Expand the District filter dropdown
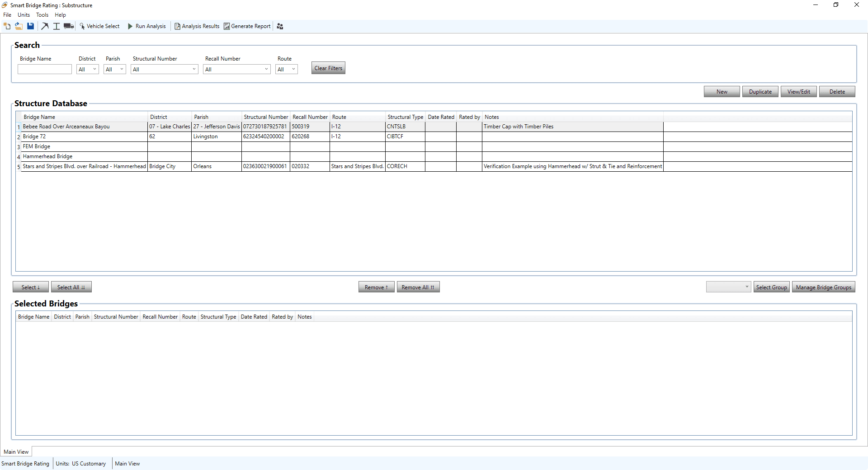Image resolution: width=868 pixels, height=470 pixels. tap(88, 69)
